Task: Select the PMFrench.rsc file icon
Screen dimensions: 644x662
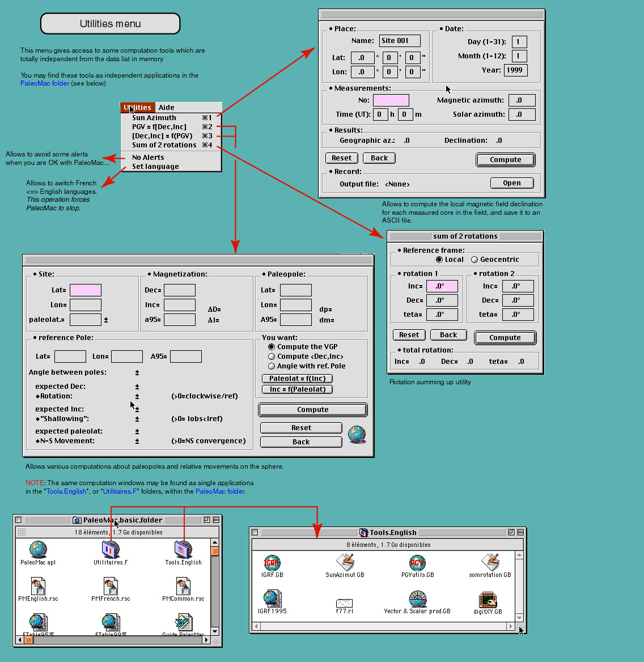Action: (111, 586)
